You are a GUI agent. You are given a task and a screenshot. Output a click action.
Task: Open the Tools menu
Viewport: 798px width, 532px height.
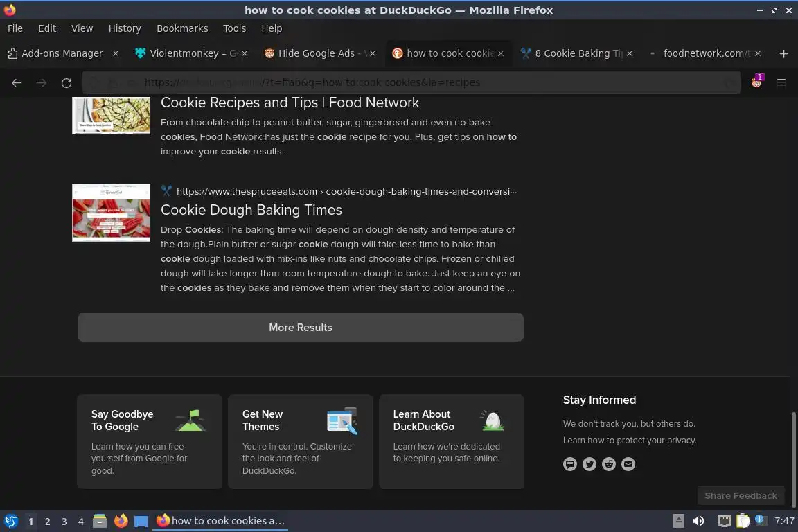pyautogui.click(x=235, y=28)
